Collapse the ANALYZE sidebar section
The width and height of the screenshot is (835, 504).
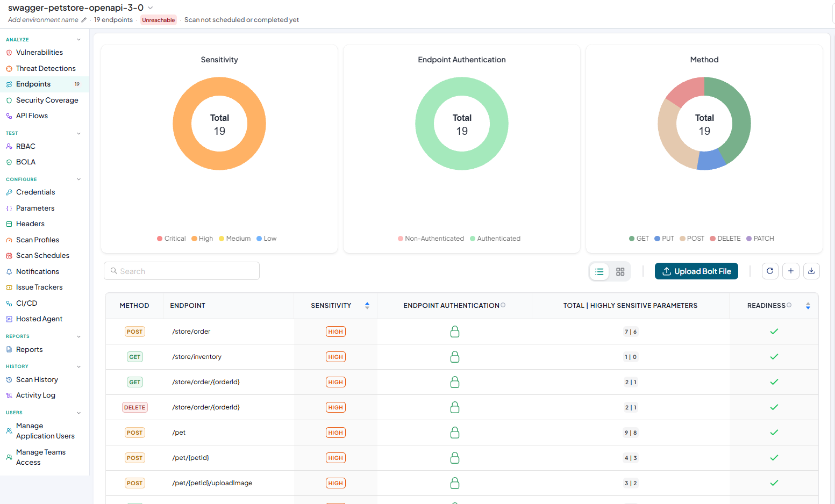tap(78, 40)
